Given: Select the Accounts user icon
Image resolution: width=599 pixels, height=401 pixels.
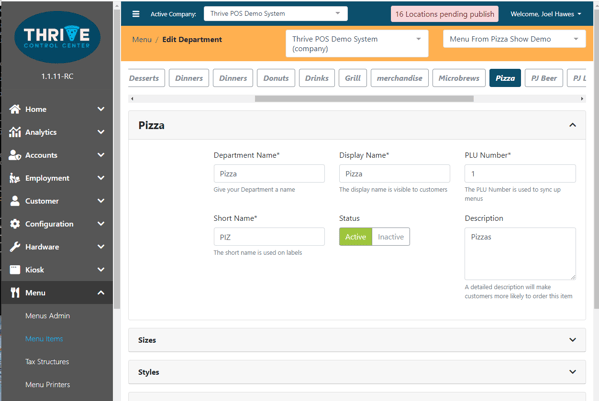Looking at the screenshot, I should click(15, 155).
